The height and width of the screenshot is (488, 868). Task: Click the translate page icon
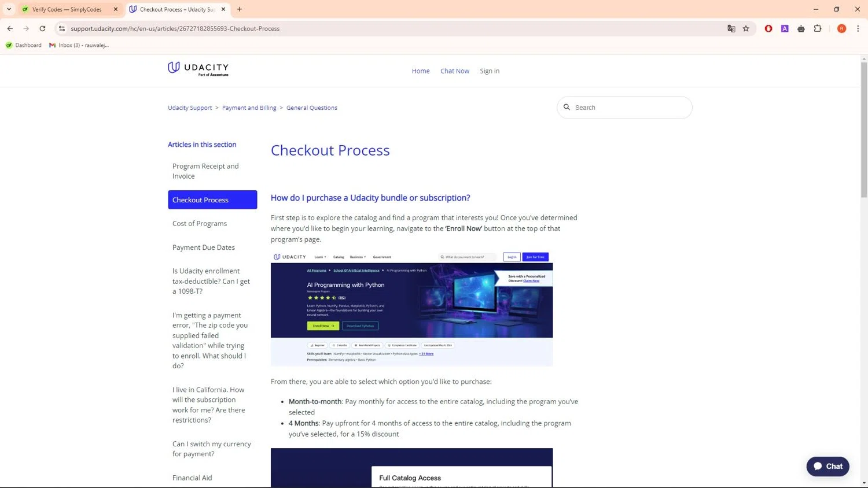731,28
